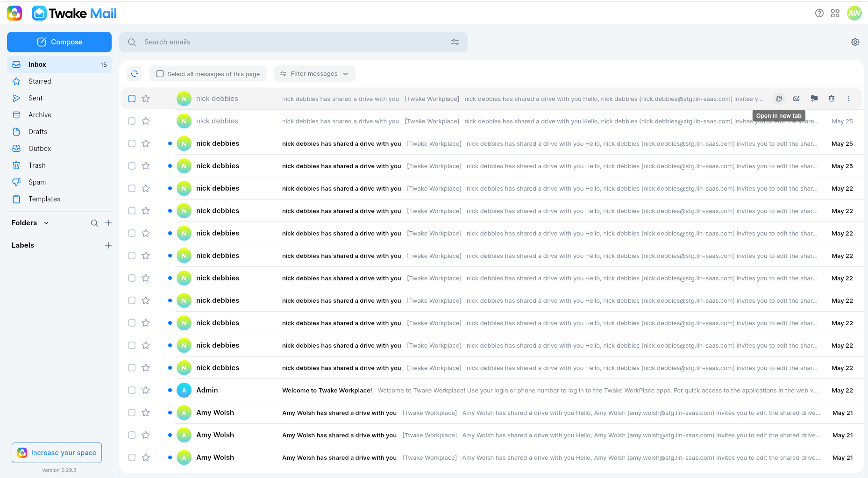Image resolution: width=868 pixels, height=478 pixels.
Task: Click the Starred folder star icon in sidebar
Action: (x=16, y=81)
